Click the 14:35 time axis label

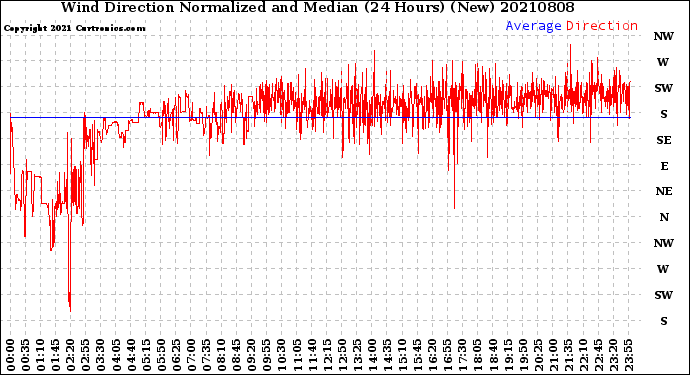click(x=387, y=355)
